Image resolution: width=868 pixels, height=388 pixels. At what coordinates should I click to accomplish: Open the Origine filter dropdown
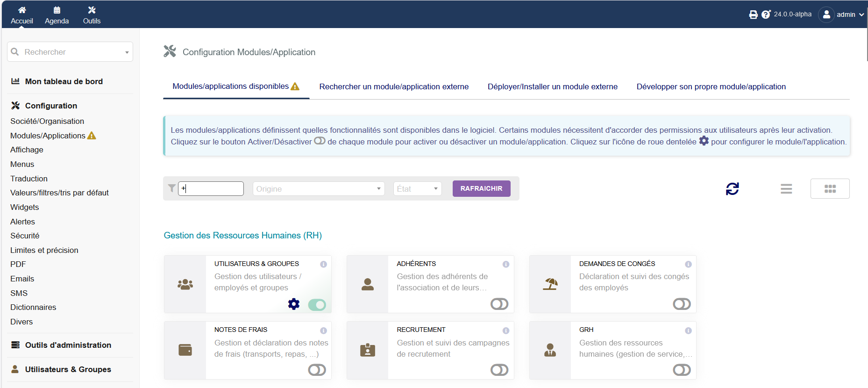tap(319, 189)
